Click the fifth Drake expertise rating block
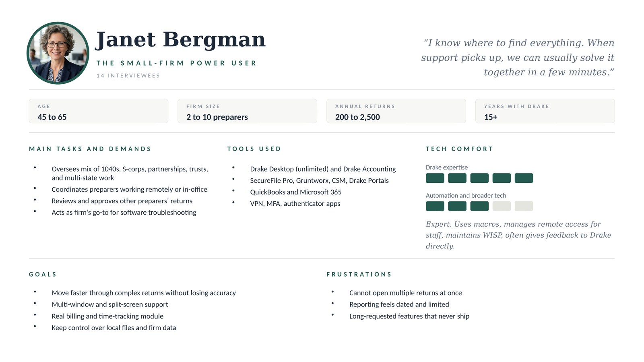Image resolution: width=644 pixels, height=362 pixels. coord(524,178)
